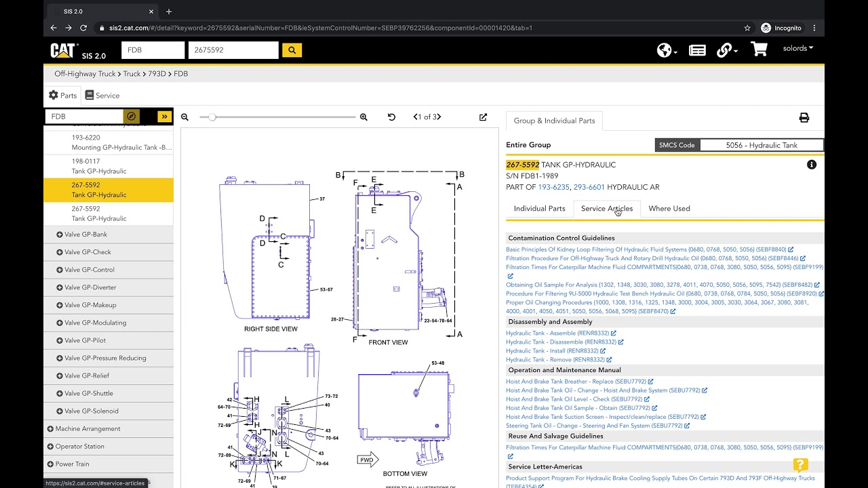Open the solords account dropdown
The width and height of the screenshot is (868, 488).
pyautogui.click(x=798, y=48)
